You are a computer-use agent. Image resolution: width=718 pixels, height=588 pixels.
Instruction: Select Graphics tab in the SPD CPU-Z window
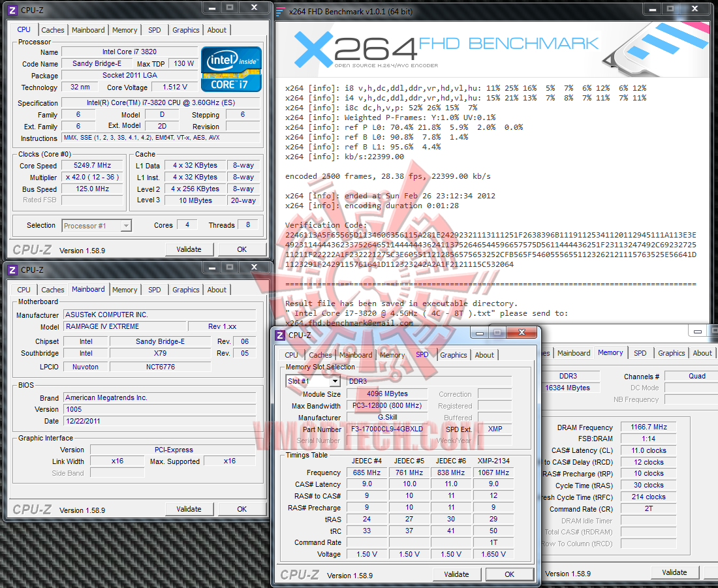coord(454,355)
